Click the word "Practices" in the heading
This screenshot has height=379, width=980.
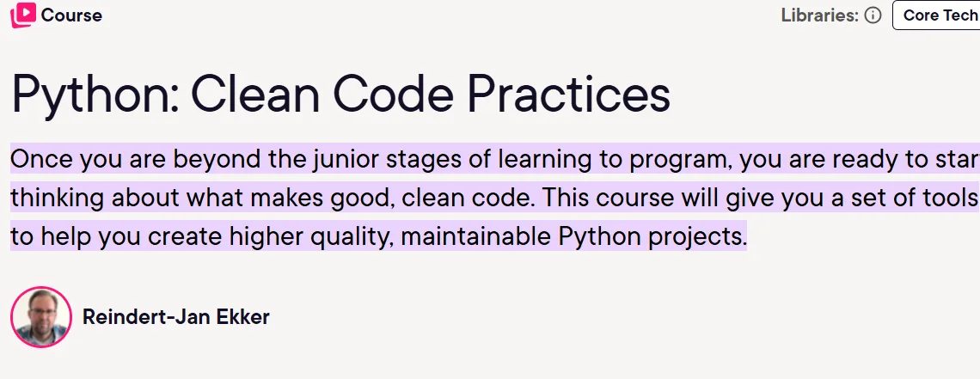[x=568, y=93]
